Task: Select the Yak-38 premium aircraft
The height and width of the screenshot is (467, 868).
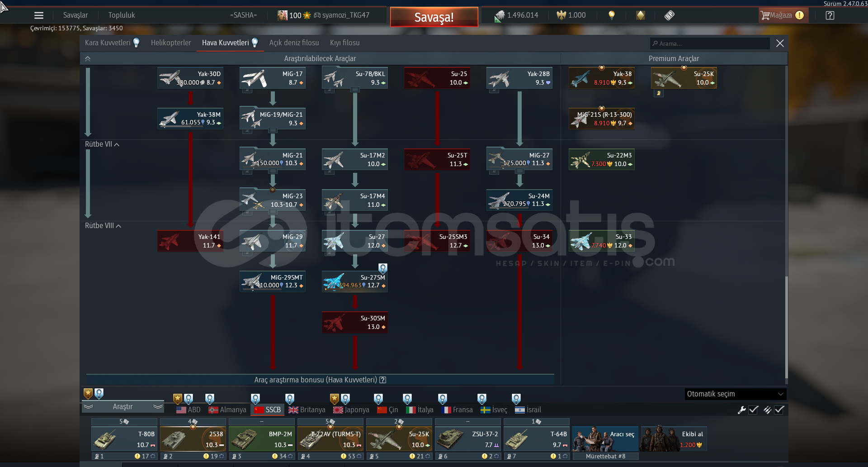Action: click(x=602, y=78)
